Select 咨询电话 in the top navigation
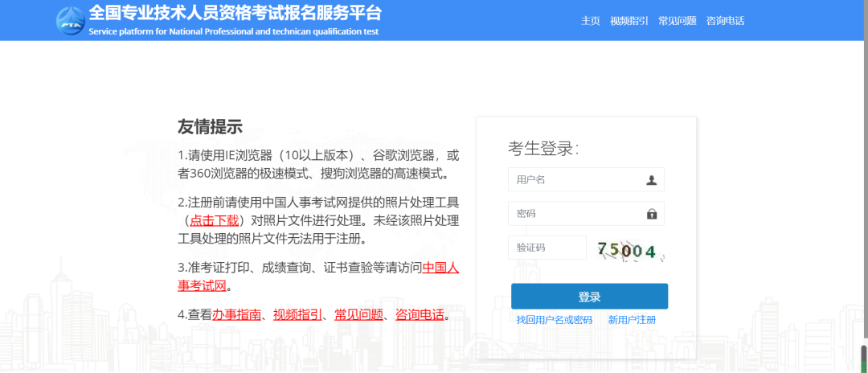Image resolution: width=868 pixels, height=373 pixels. coord(725,21)
